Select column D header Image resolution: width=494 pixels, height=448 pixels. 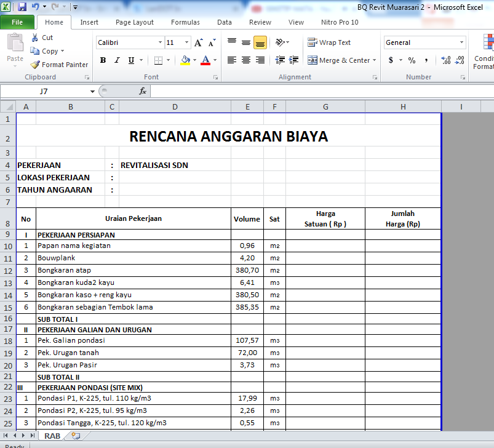point(175,107)
